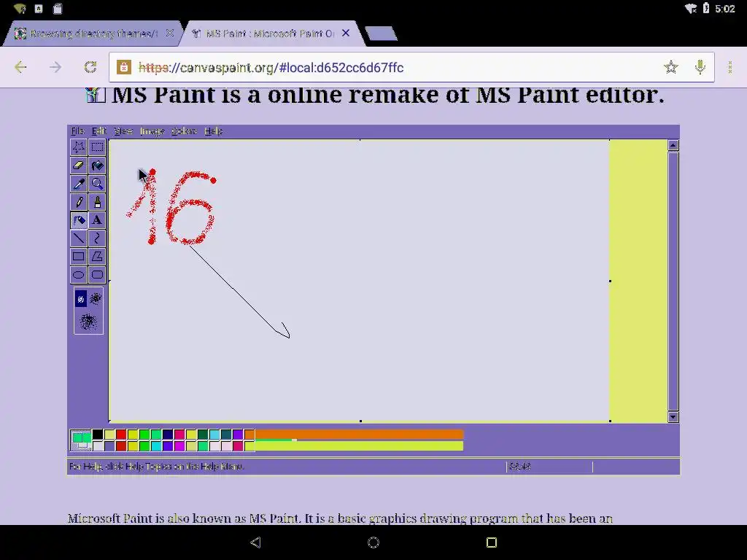
Task: Tap the Android Home circle button
Action: tap(373, 542)
